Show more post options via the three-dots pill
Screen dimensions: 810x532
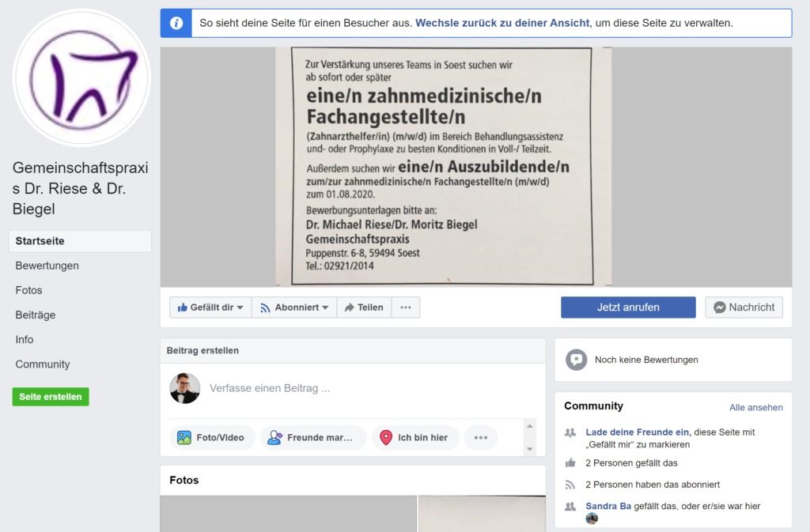pyautogui.click(x=481, y=438)
